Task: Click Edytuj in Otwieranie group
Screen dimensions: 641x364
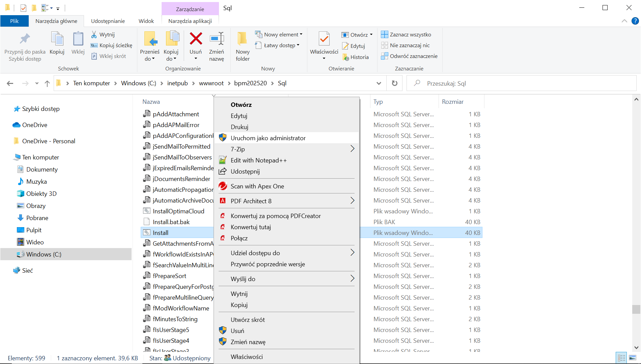Action: point(354,46)
